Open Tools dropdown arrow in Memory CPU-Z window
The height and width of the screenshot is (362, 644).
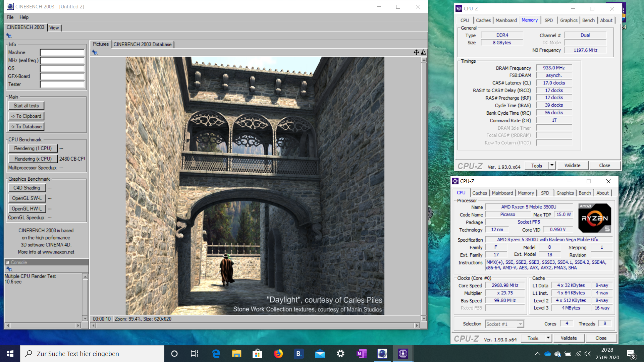click(552, 165)
